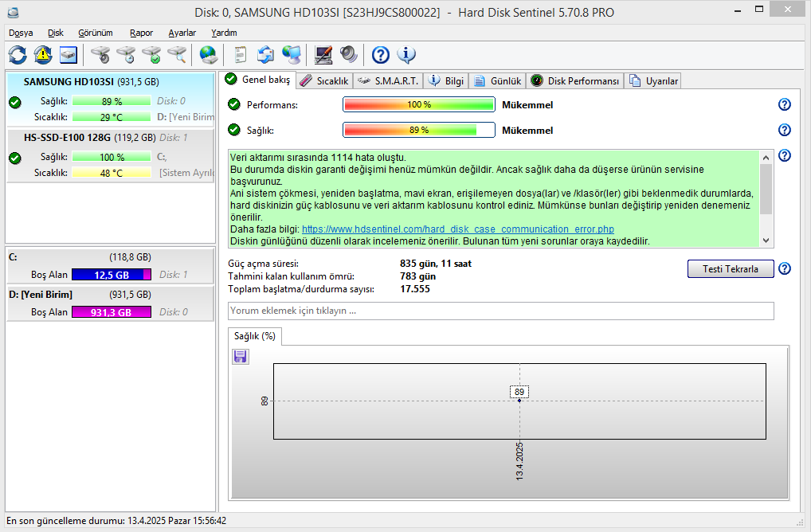Click the warning triangle refresh toolbar icon
This screenshot has width=811, height=532.
(43, 54)
